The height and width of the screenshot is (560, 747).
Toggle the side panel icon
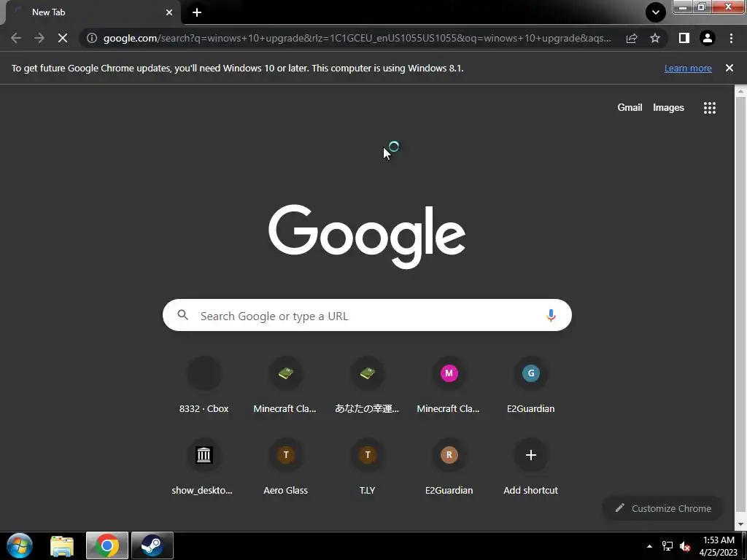684,38
